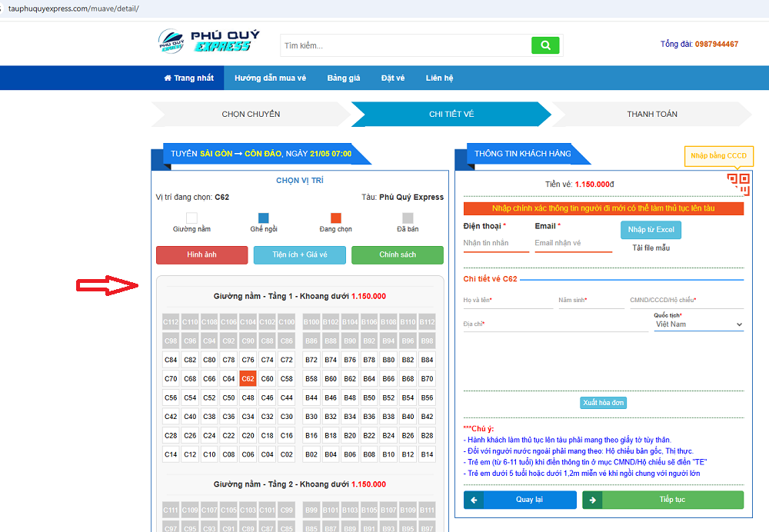Click Tiếp tục to continue
This screenshot has height=532, width=769.
tap(663, 500)
